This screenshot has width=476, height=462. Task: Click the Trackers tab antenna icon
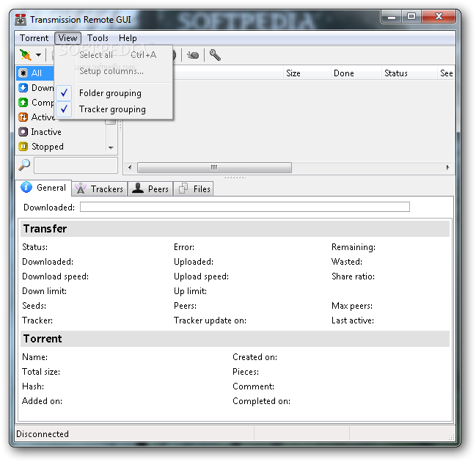click(x=81, y=188)
